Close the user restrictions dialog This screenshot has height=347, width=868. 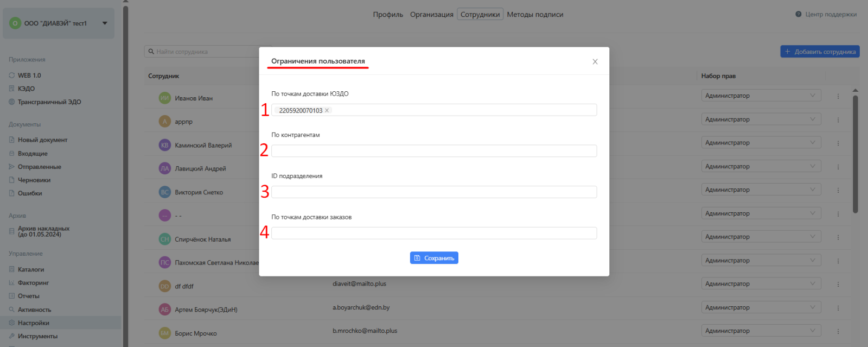595,62
